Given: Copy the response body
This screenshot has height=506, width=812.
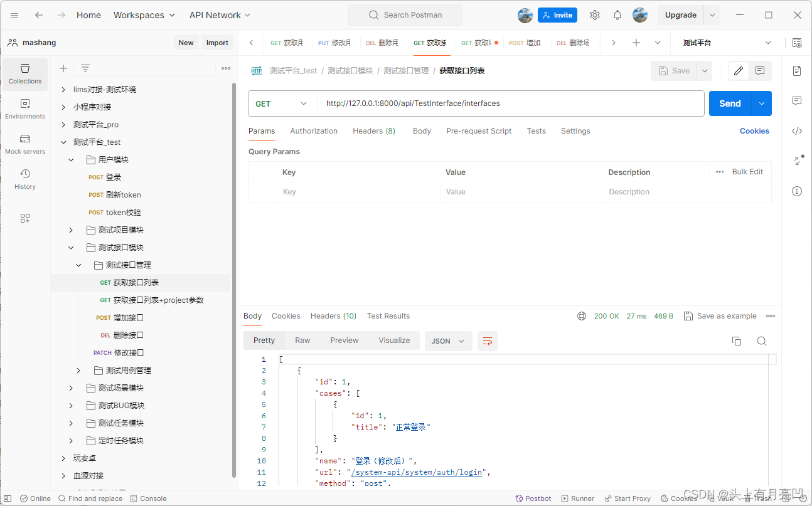Looking at the screenshot, I should coord(737,341).
